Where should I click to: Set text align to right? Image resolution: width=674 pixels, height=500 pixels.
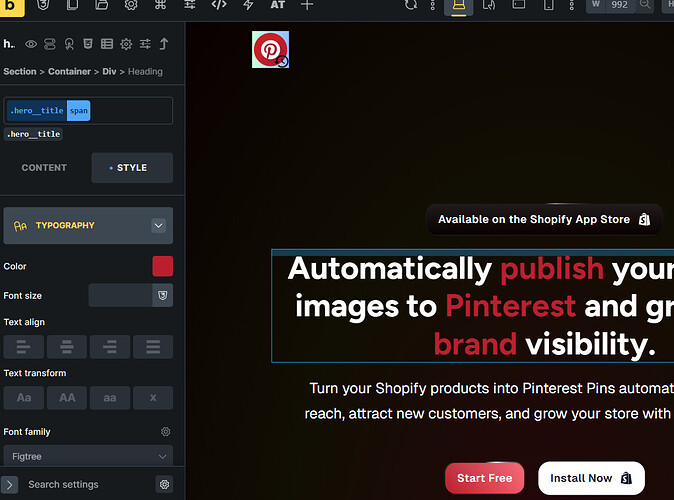click(110, 347)
